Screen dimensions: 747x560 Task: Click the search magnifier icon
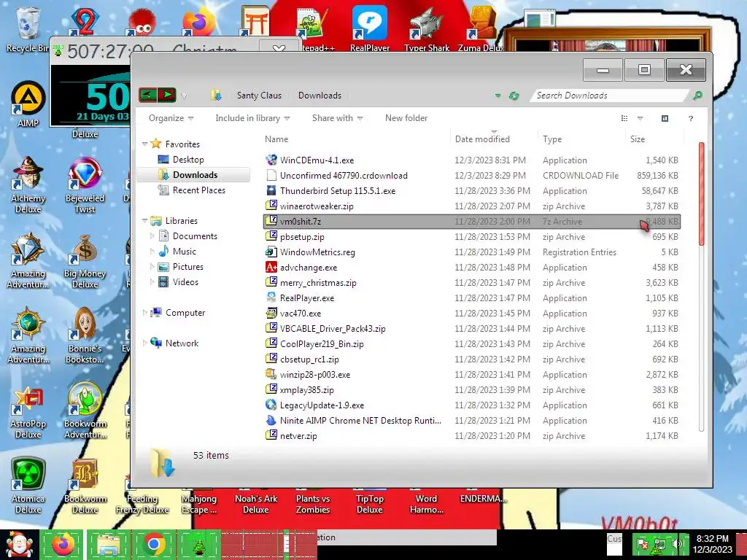pos(697,96)
